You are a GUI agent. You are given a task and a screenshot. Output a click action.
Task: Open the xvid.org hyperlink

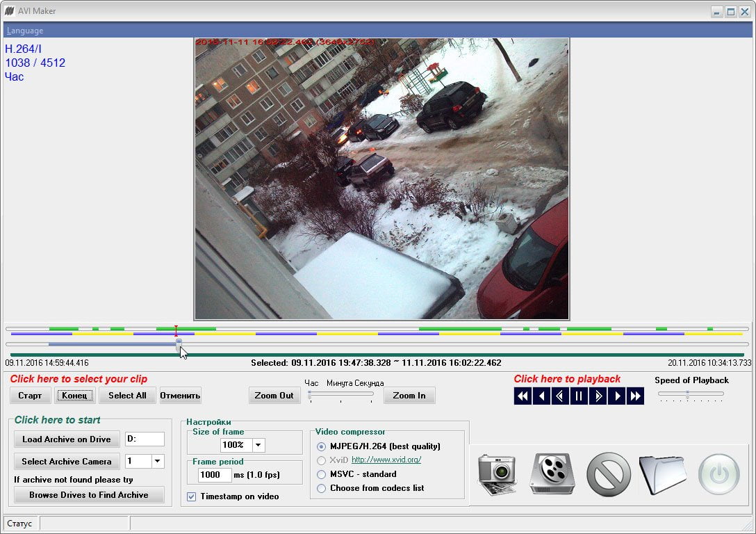386,460
